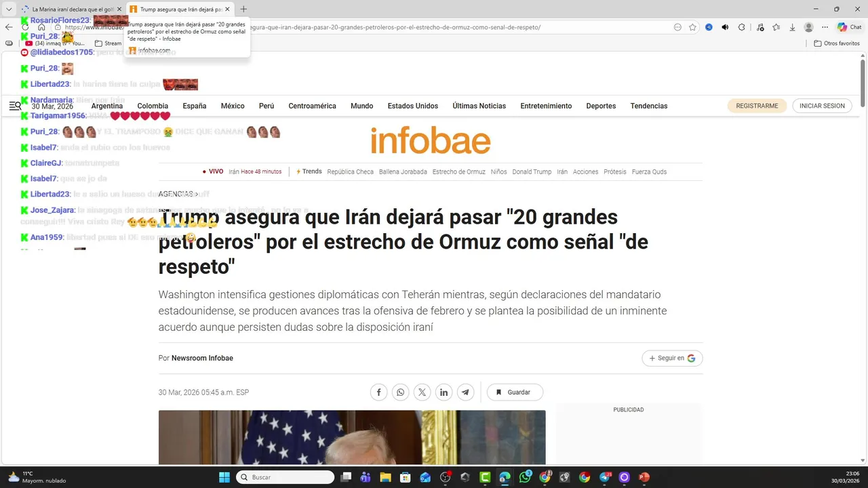
Task: Open Colombia edition
Action: [153, 106]
